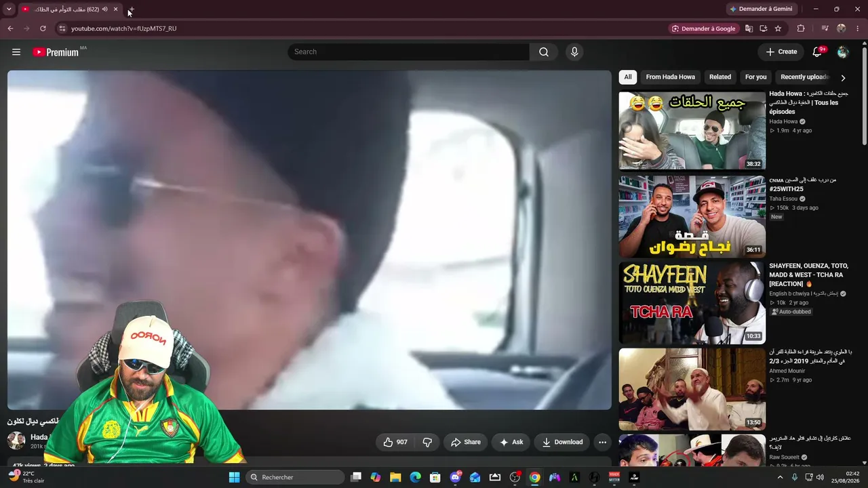Open the Ask AI button
868x488 pixels.
tap(511, 442)
